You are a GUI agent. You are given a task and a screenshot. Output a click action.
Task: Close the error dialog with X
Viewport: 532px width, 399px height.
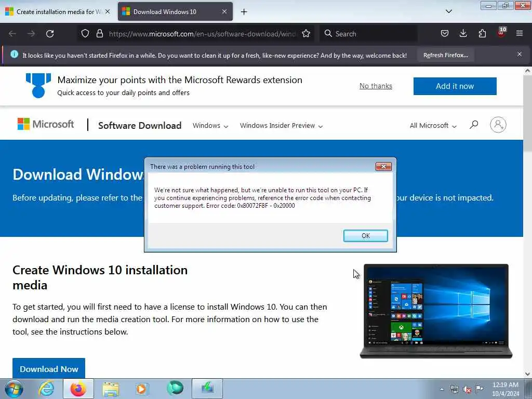pyautogui.click(x=383, y=166)
